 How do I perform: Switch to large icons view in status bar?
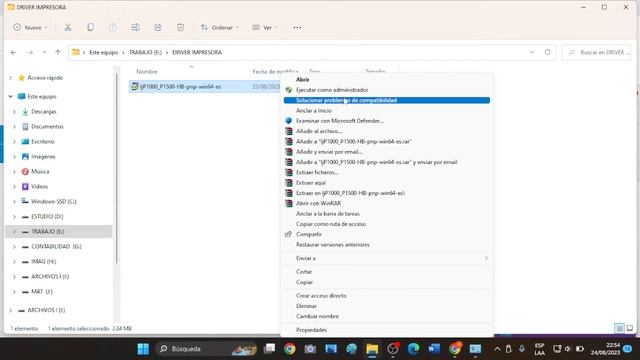(x=630, y=328)
